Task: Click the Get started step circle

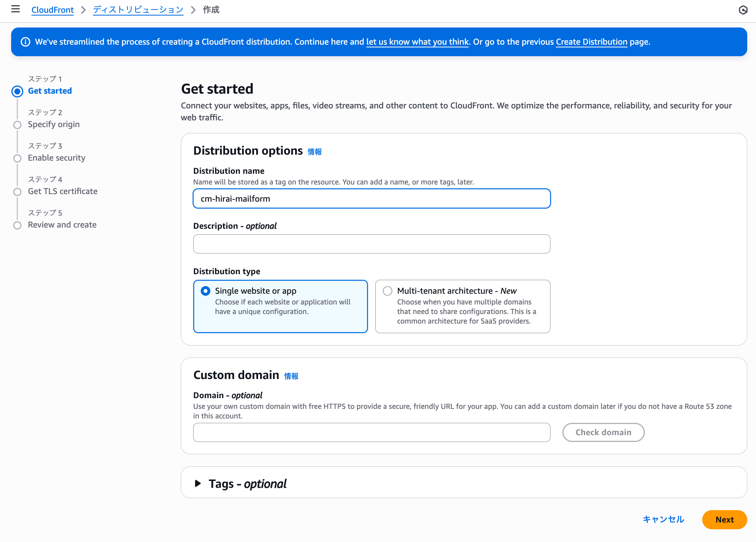Action: pyautogui.click(x=18, y=91)
